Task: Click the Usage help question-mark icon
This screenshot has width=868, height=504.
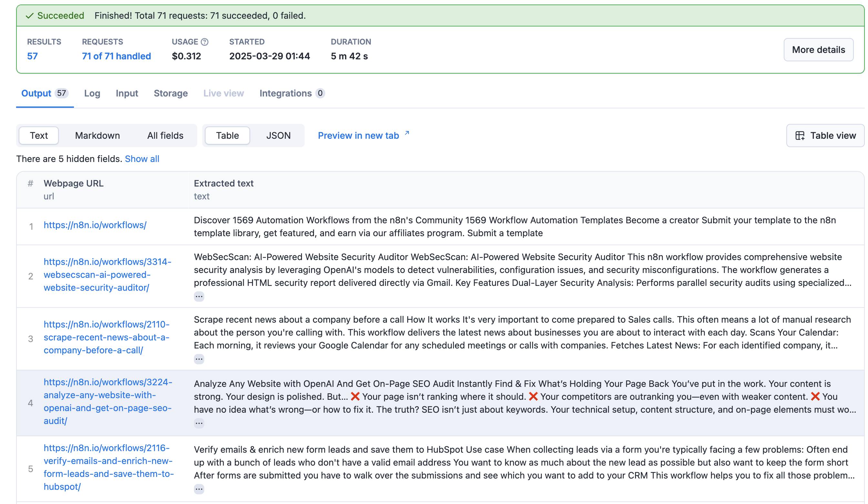Action: [x=205, y=42]
